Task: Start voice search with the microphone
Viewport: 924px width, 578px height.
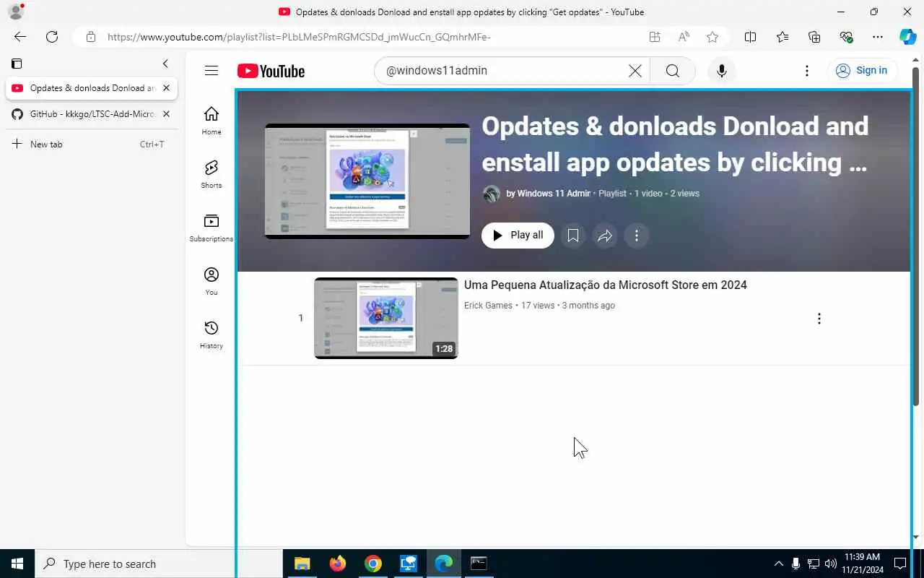Action: click(721, 70)
